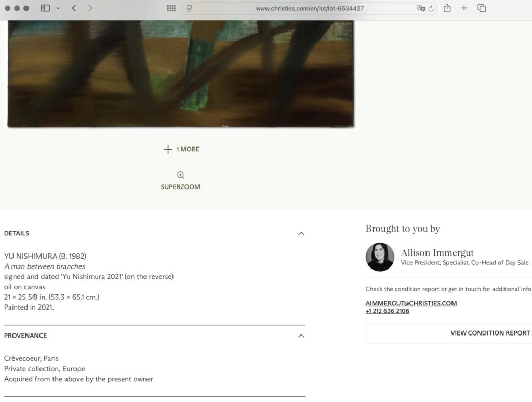Click the DETAILS heading
Screen dimensions: 532x402
tap(17, 233)
